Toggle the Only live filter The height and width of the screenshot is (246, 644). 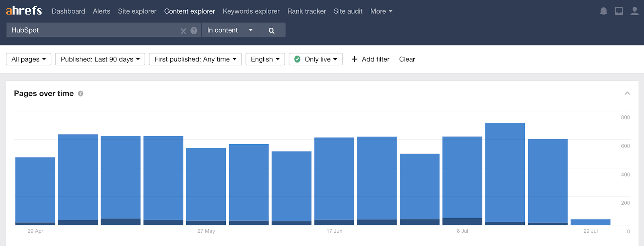pos(316,59)
